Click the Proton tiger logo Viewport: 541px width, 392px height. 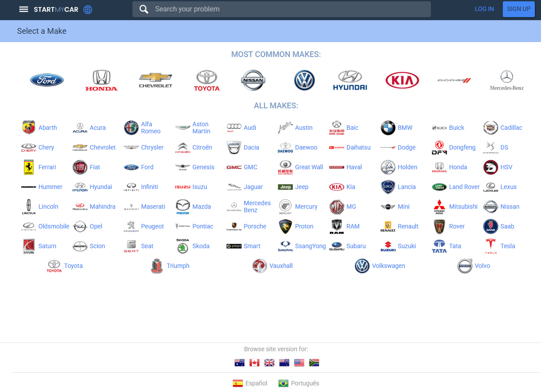(285, 226)
